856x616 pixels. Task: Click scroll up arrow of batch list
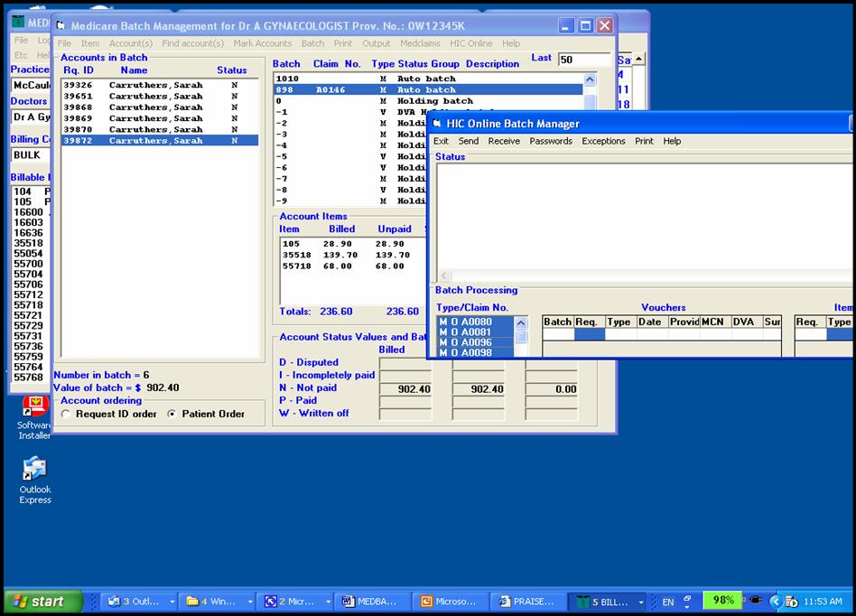click(x=590, y=79)
